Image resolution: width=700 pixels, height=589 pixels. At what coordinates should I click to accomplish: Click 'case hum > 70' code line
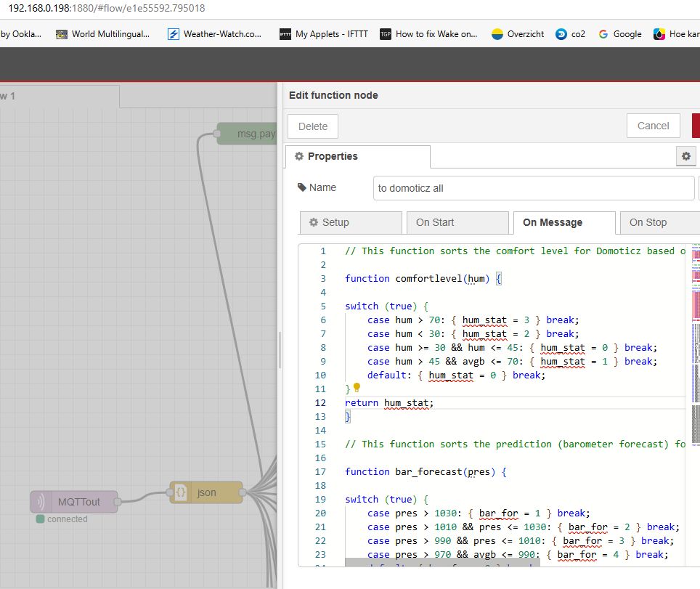pyautogui.click(x=473, y=320)
